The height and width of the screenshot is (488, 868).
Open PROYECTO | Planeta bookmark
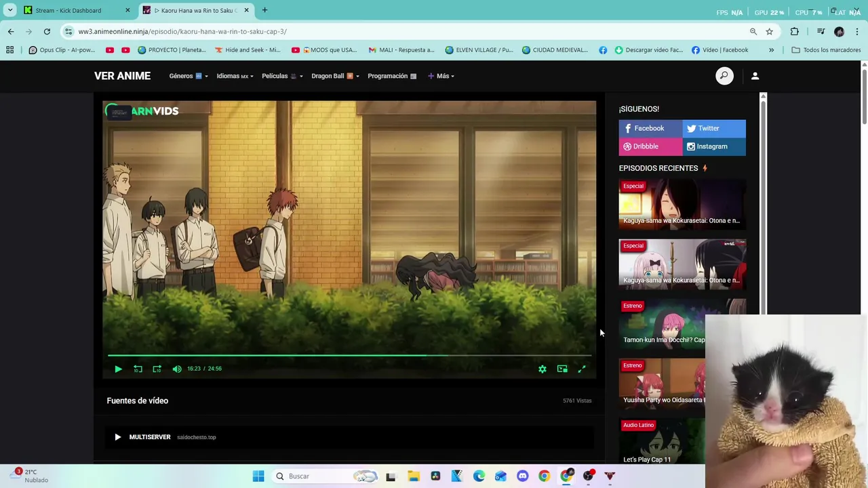[172, 49]
